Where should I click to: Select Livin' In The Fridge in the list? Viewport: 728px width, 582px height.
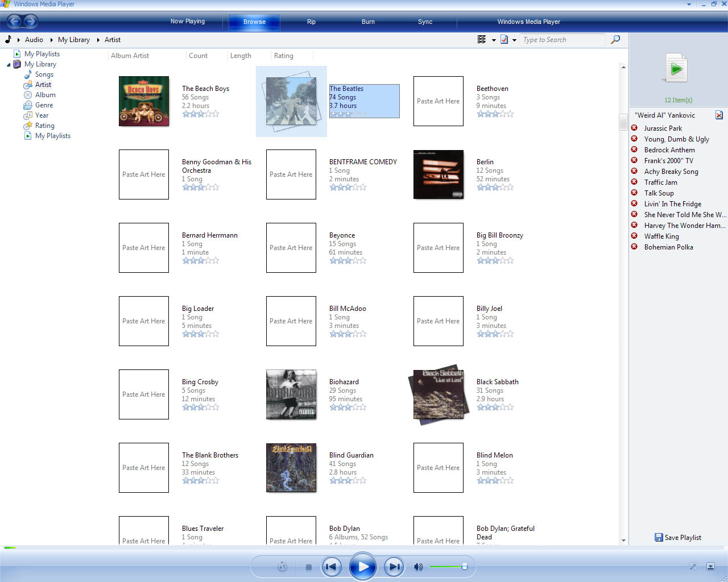click(673, 203)
